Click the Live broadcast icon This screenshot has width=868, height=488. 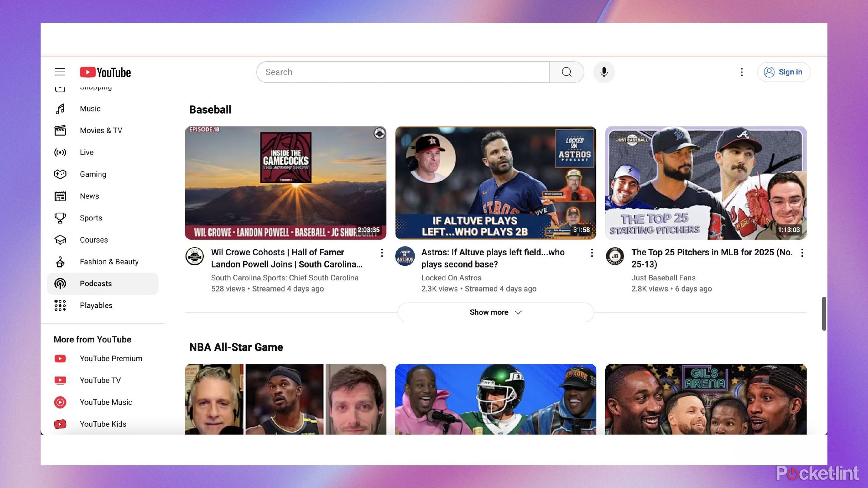coord(60,152)
